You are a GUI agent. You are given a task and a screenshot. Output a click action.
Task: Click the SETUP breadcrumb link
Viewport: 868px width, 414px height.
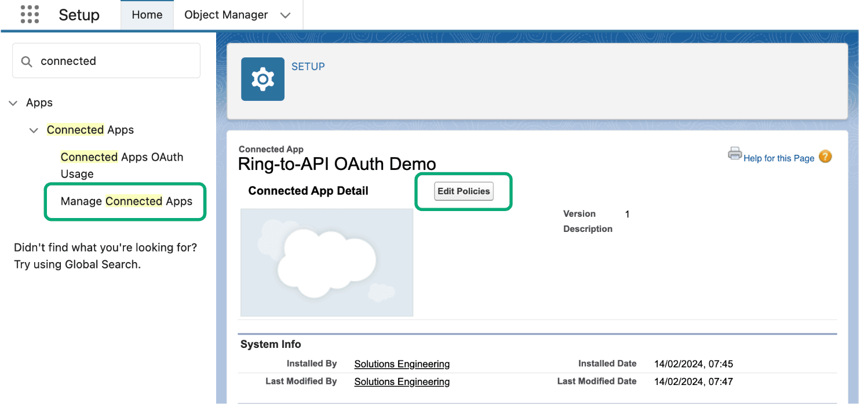(308, 67)
